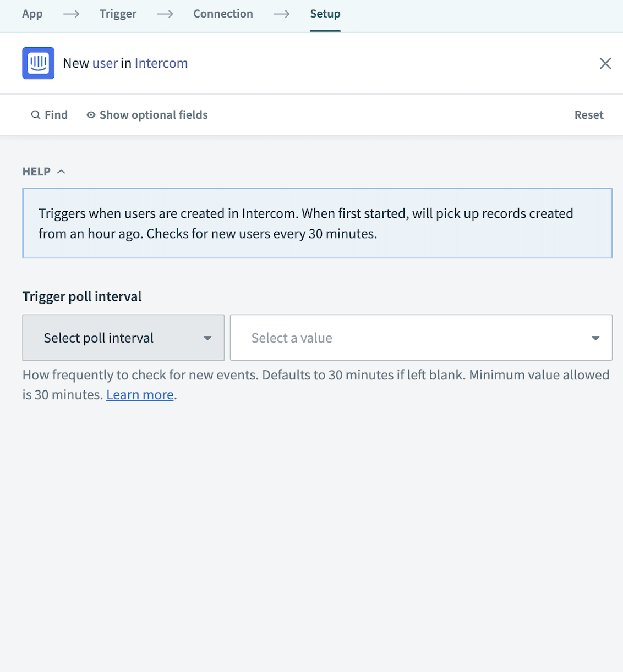Screen dimensions: 623x672
Task: Open the Select a value combo box
Action: 413,338
